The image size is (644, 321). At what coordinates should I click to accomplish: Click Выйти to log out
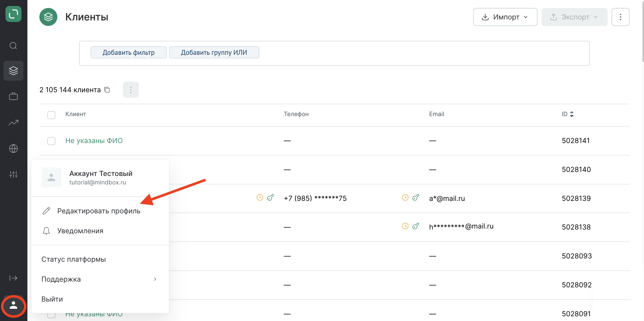coord(100,299)
